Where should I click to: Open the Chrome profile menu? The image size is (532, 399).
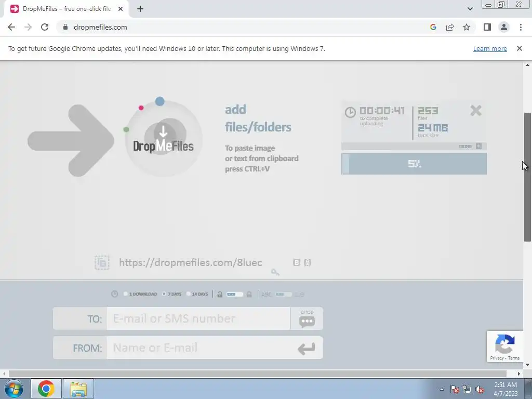coord(504,27)
